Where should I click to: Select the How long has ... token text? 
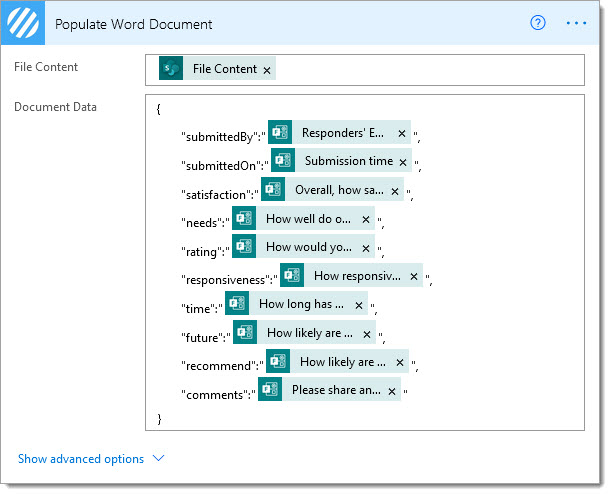(x=301, y=304)
